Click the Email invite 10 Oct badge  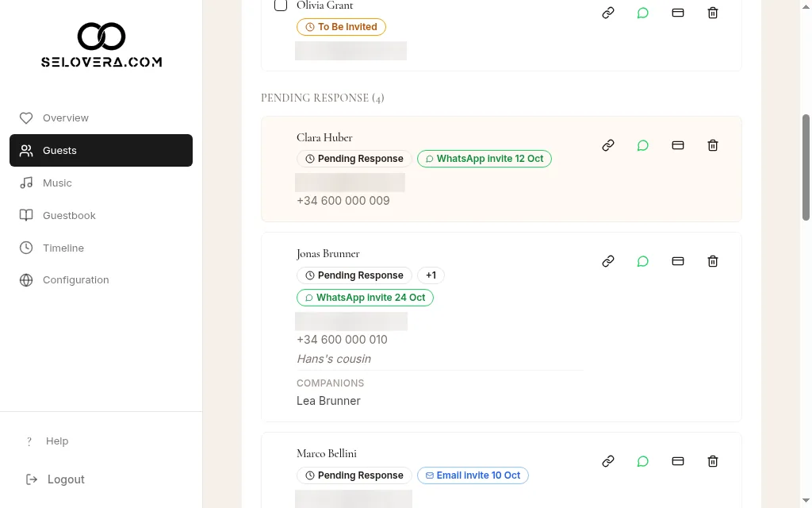[x=473, y=475]
